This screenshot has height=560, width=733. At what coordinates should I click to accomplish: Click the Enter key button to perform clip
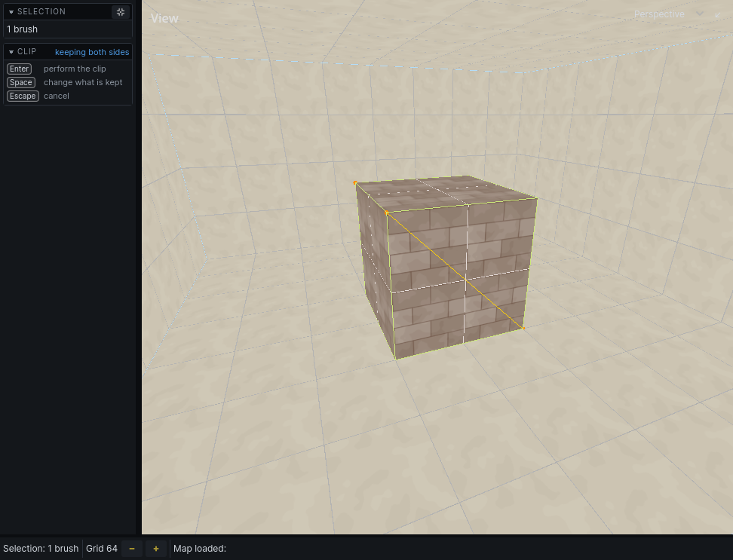click(x=19, y=69)
